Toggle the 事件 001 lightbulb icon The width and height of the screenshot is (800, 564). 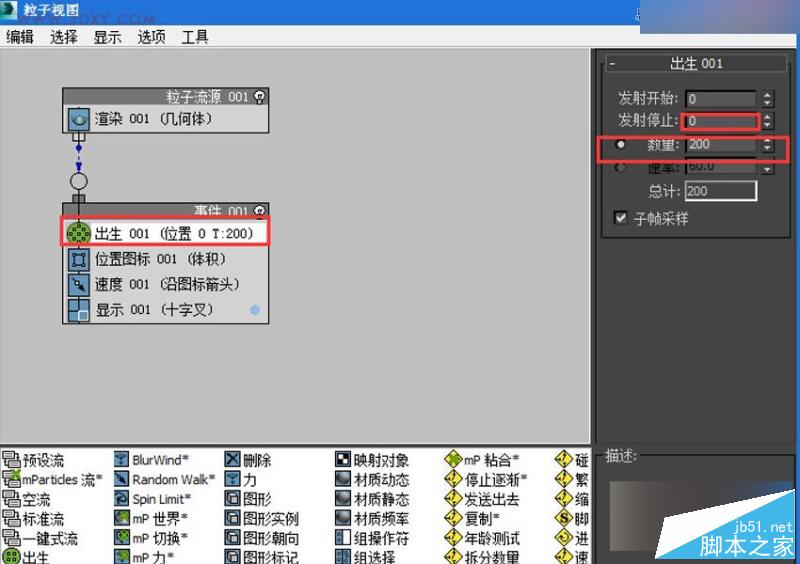pos(260,210)
